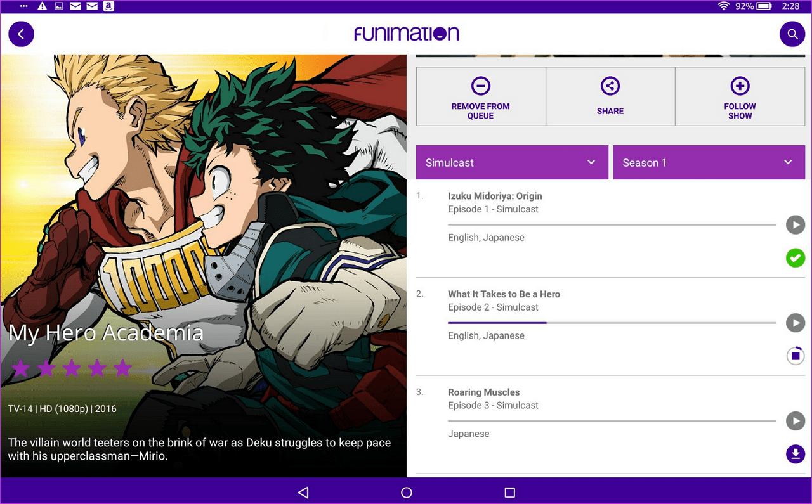Share this show
The width and height of the screenshot is (812, 504).
610,97
